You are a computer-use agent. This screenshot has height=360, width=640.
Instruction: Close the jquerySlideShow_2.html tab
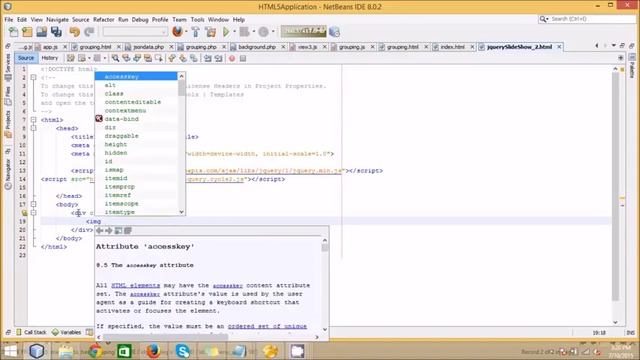[559, 47]
